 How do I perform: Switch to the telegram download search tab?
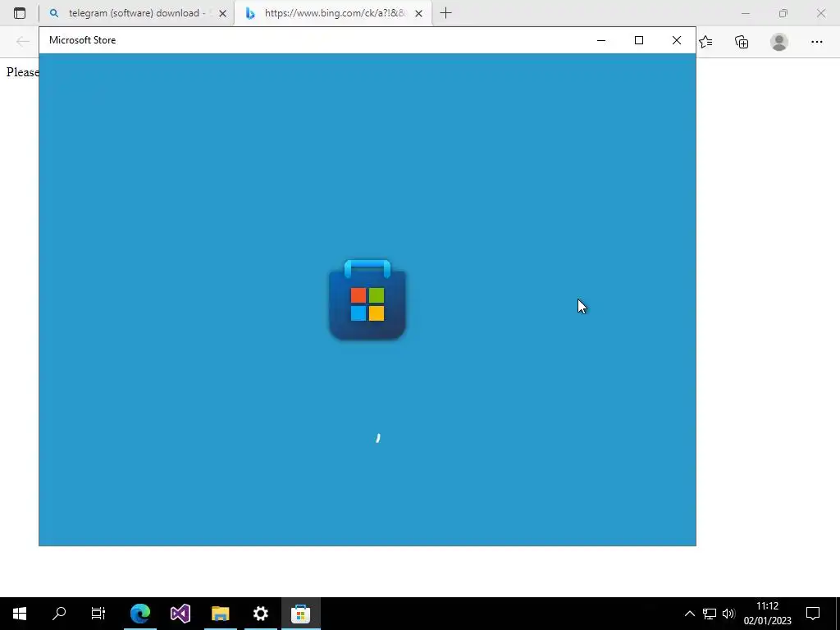pyautogui.click(x=138, y=13)
